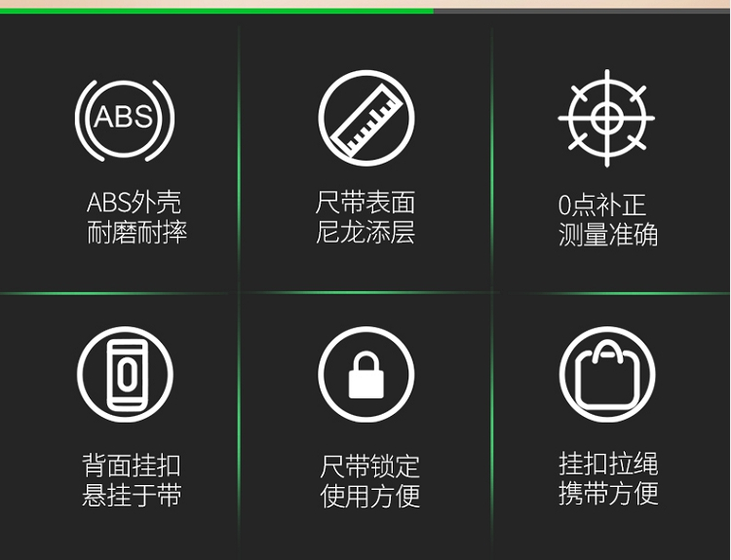Click the '测量准确' caption text
This screenshot has width=731, height=560.
click(x=608, y=235)
